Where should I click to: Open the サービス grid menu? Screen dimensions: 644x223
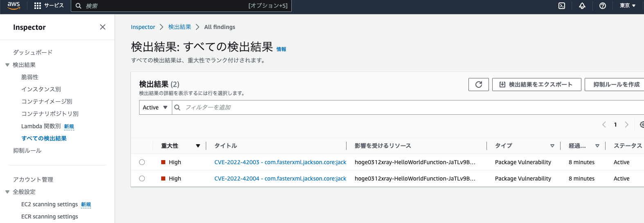click(49, 6)
